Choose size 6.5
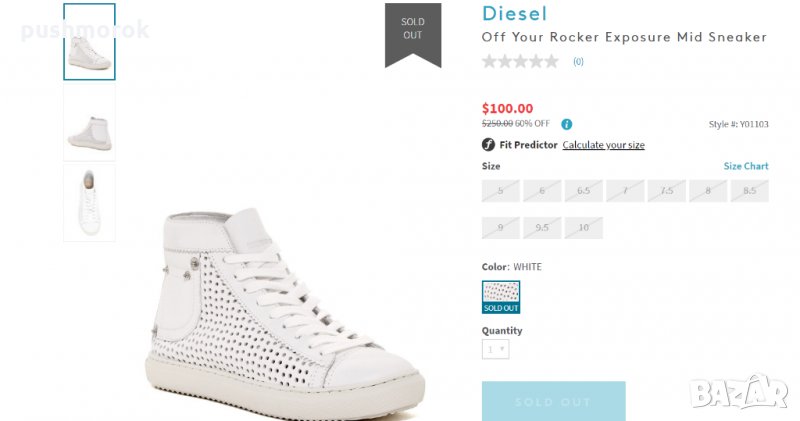This screenshot has width=800, height=421. 583,190
